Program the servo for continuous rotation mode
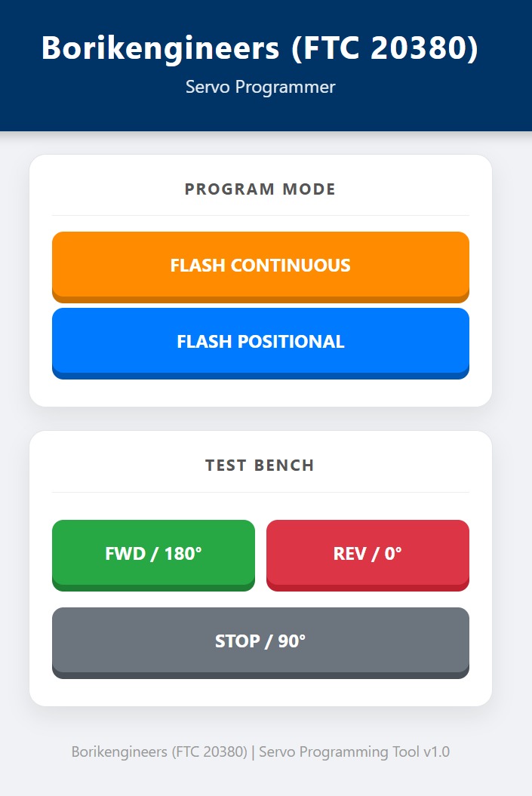 pos(260,266)
